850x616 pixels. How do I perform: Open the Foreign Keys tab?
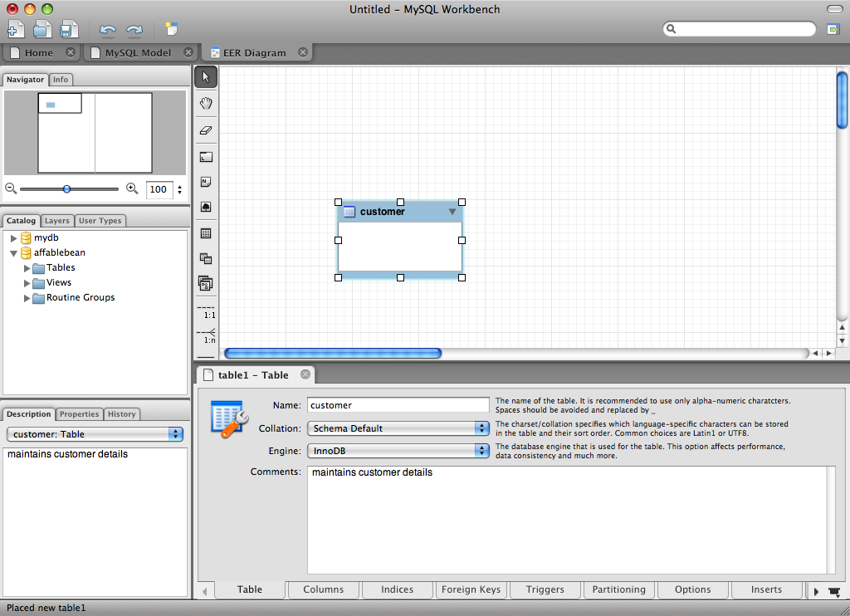[471, 589]
